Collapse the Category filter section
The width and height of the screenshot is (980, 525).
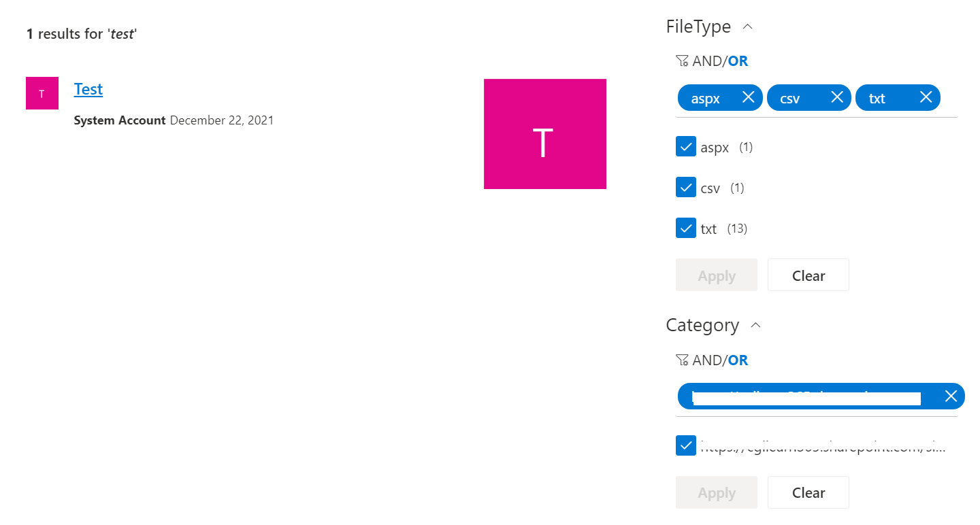tap(755, 325)
